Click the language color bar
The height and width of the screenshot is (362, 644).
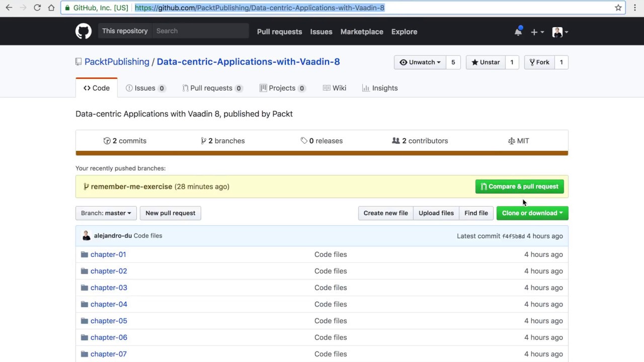click(x=321, y=153)
